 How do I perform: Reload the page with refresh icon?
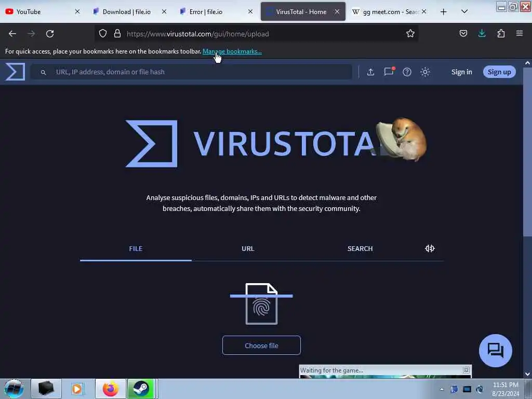click(50, 34)
